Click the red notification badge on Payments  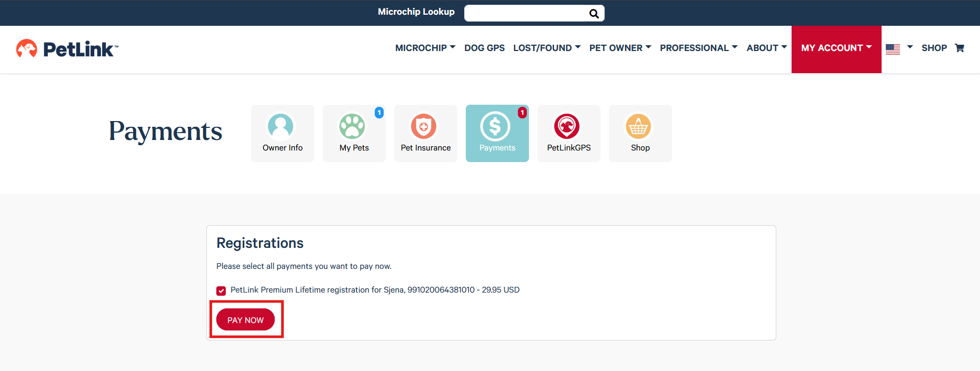coord(522,113)
